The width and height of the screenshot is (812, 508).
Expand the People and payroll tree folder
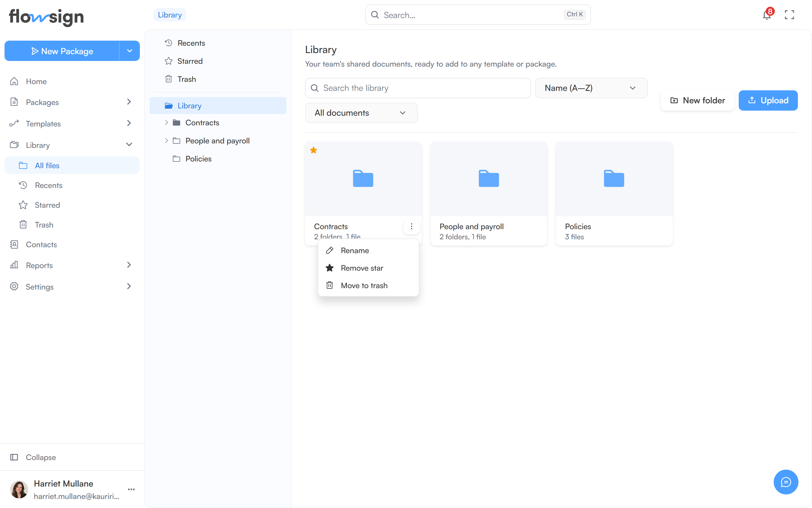coord(166,141)
